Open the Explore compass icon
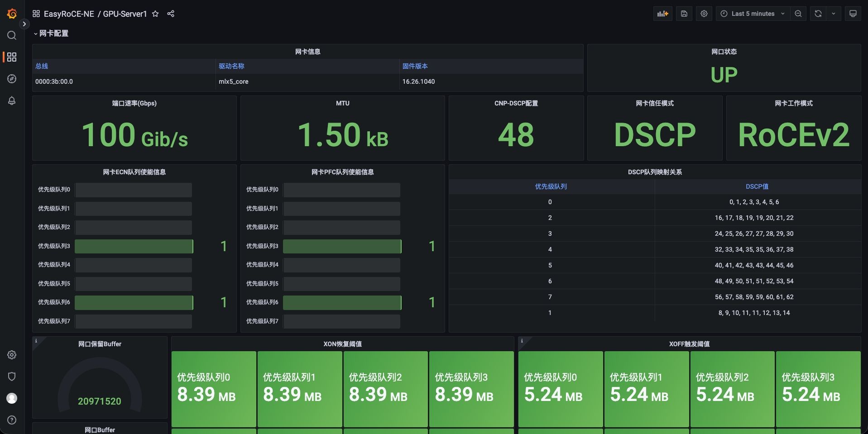This screenshot has height=434, width=868. click(x=12, y=79)
